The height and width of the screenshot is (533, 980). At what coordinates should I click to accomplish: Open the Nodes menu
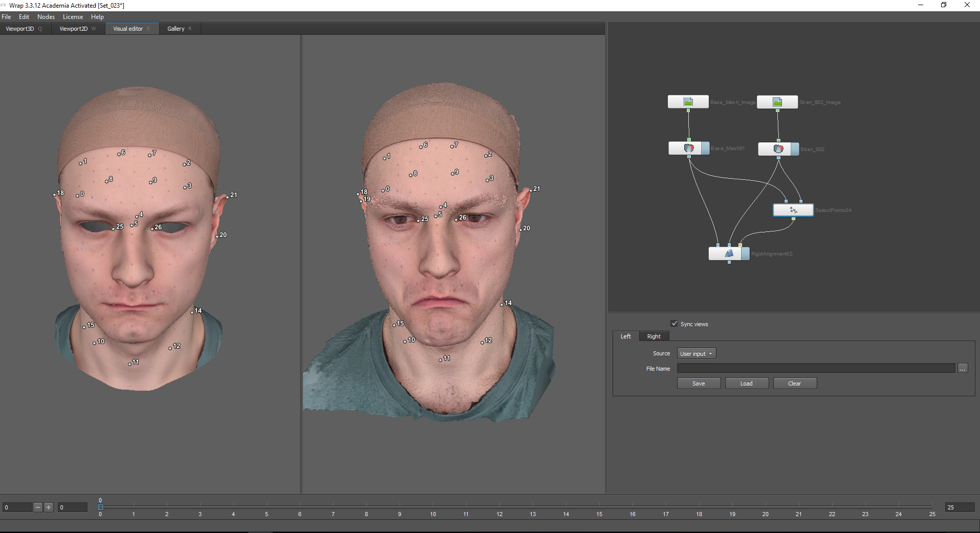pos(46,17)
